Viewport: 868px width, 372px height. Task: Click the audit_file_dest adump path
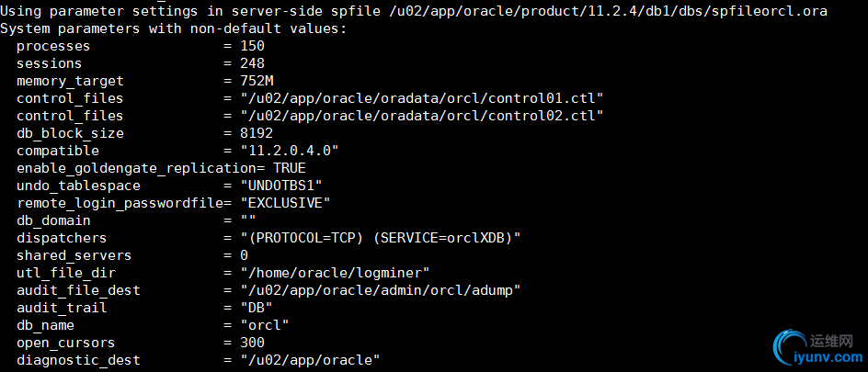click(x=380, y=290)
